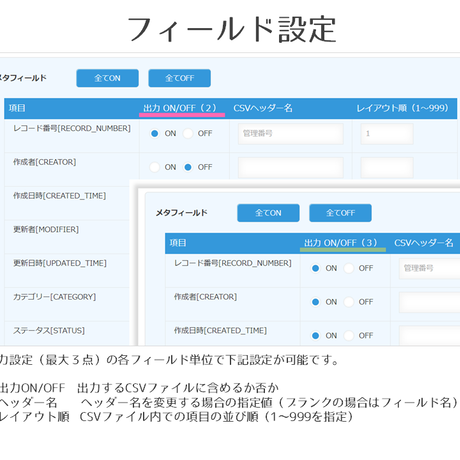This screenshot has height=460, width=460.
Task: Select ON for CREATOR in back table
Action: coord(154,167)
